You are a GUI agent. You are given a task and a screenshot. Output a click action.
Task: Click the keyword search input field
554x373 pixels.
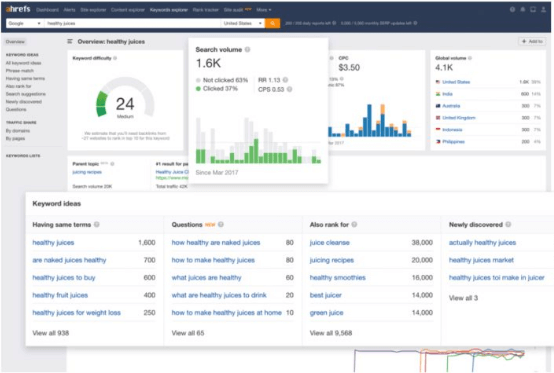132,23
